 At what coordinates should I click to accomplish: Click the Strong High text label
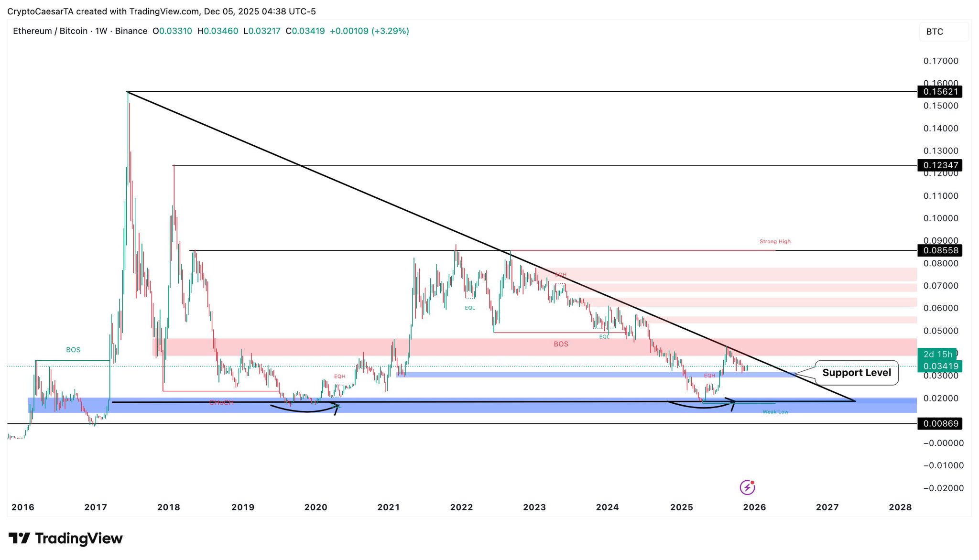click(x=774, y=242)
